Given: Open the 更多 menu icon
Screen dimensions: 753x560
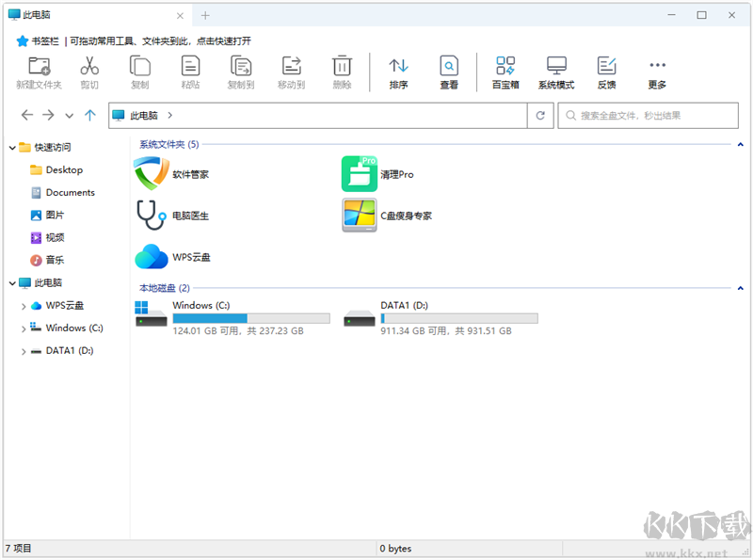Looking at the screenshot, I should pyautogui.click(x=656, y=71).
